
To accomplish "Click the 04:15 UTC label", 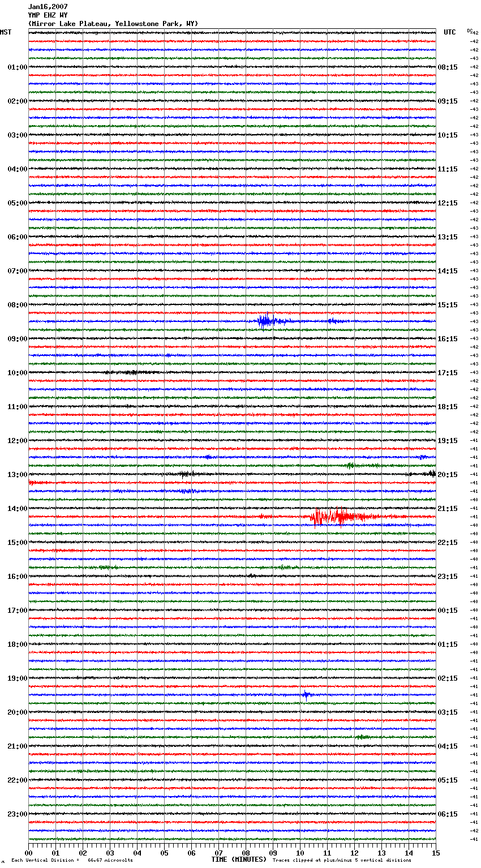I will 448,746.
